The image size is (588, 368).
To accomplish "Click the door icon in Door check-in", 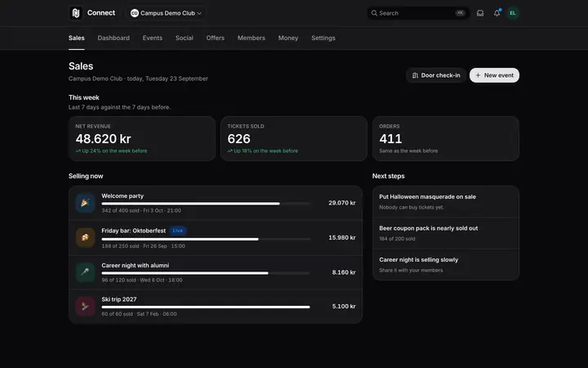I will [x=415, y=75].
